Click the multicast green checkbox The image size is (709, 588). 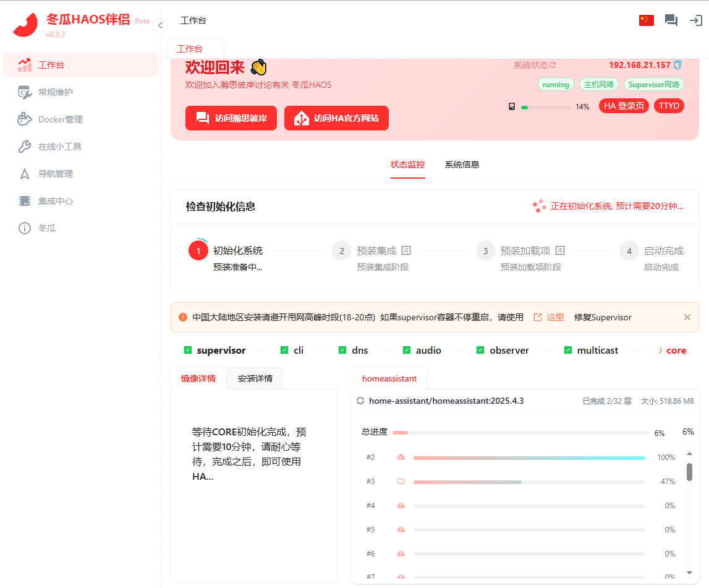(x=568, y=350)
